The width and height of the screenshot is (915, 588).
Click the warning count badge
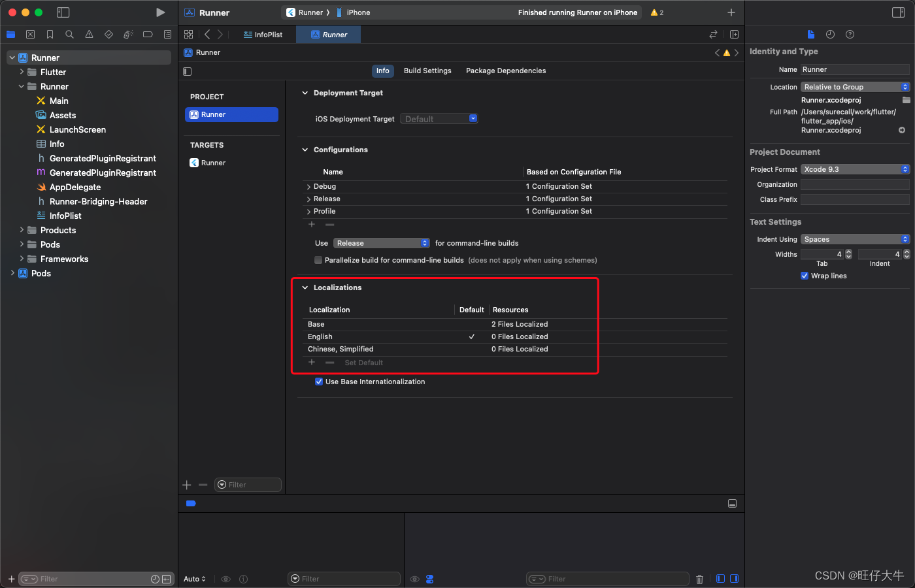[657, 12]
